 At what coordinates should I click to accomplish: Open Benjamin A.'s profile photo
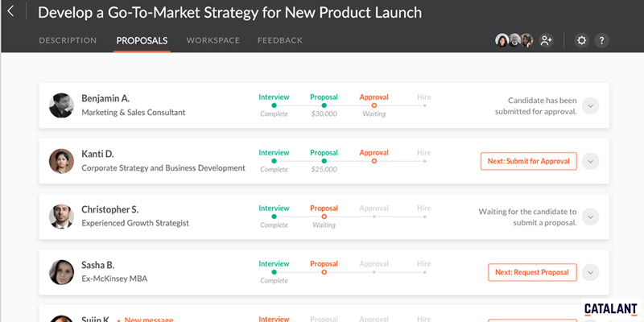(62, 105)
